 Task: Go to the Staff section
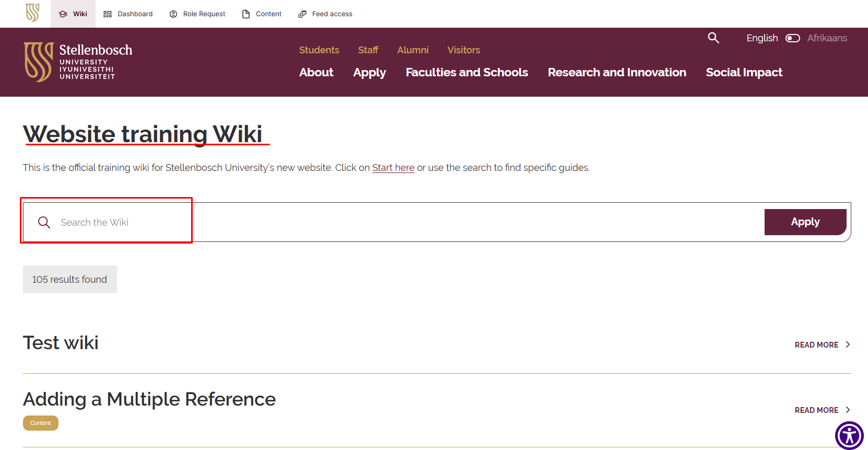point(368,50)
